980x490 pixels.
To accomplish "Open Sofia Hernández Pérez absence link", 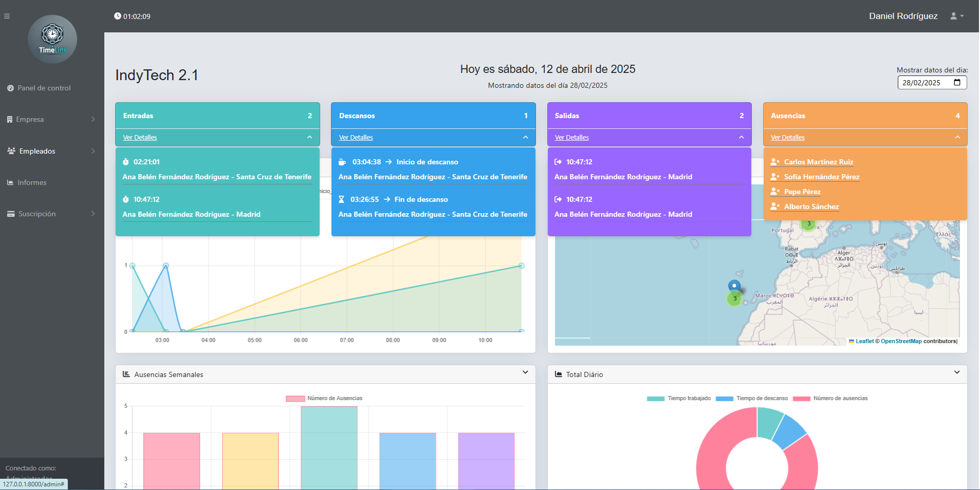I will [822, 177].
